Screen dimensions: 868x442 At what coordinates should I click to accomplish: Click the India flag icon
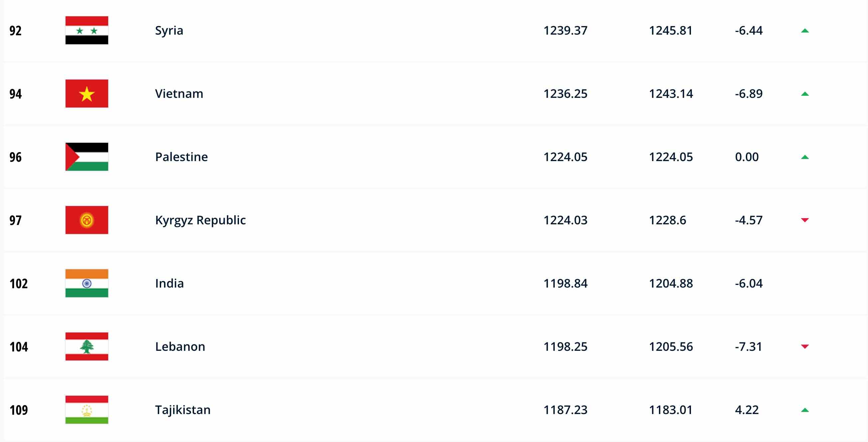87,283
